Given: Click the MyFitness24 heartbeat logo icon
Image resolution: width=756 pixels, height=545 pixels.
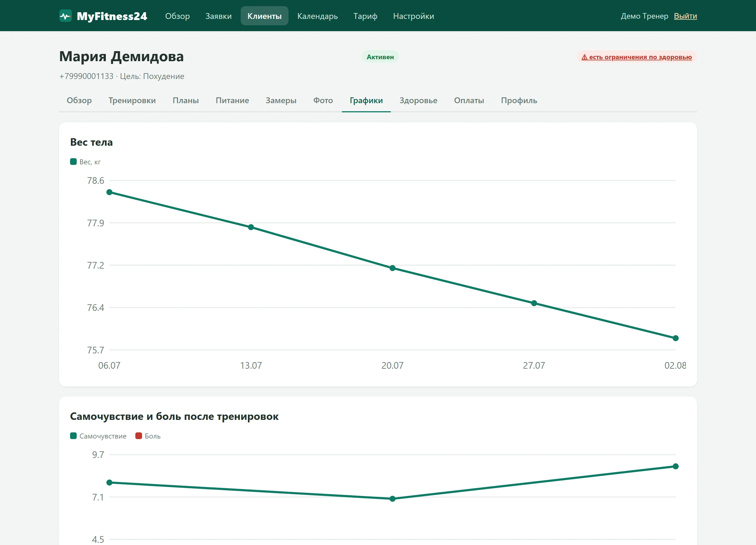Looking at the screenshot, I should (65, 16).
